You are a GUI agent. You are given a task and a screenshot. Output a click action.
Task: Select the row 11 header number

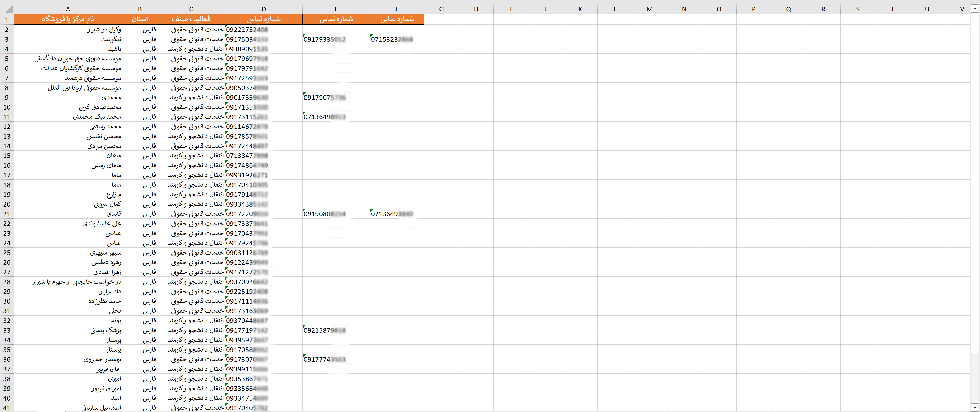7,117
